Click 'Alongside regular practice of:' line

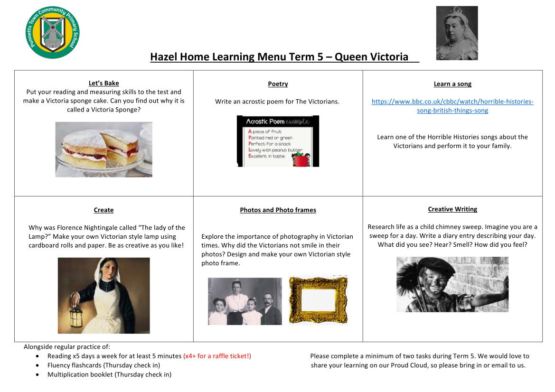coord(67,347)
